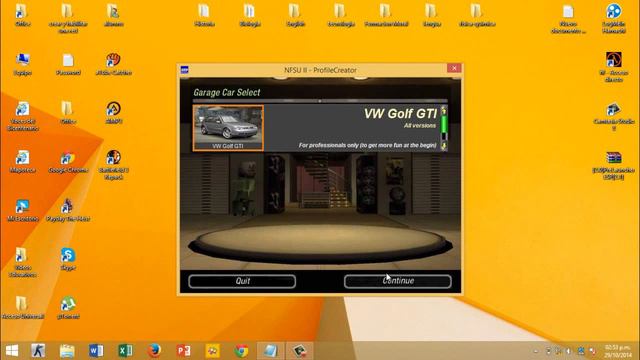Open the Payday The Heist desktop shortcut

(68, 210)
